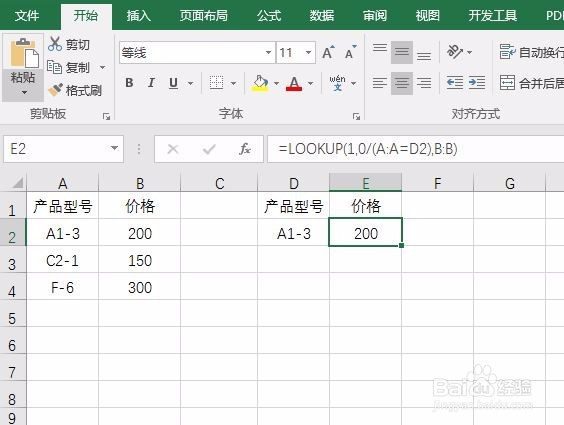The width and height of the screenshot is (564, 425).
Task: Switch to the Review (审阅) tab
Action: pyautogui.click(x=375, y=15)
